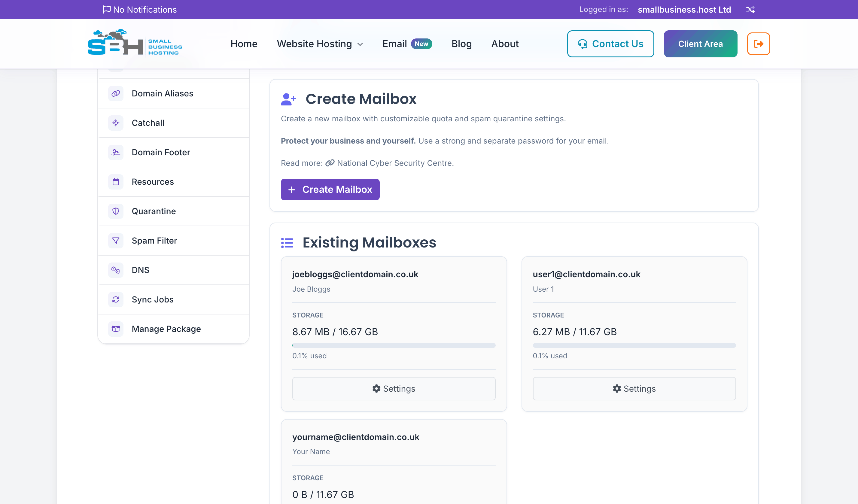Click the user1 storage usage bar
Viewport: 858px width, 504px height.
point(634,345)
